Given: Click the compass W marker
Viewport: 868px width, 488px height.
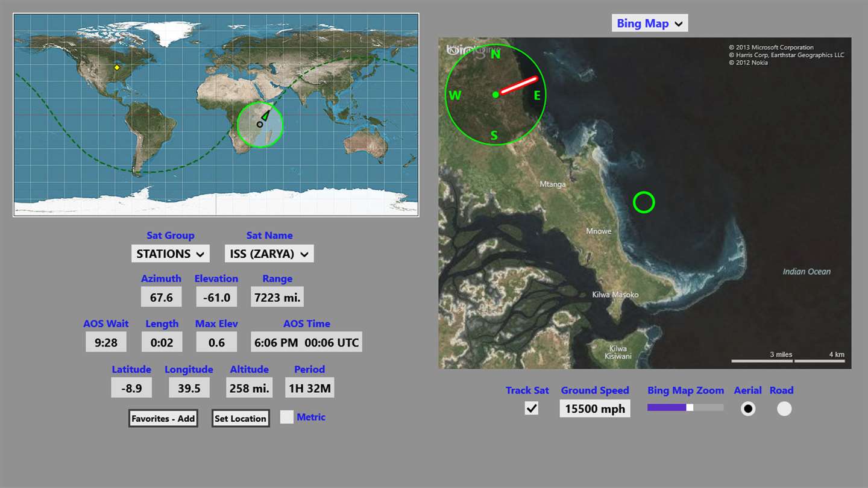Looking at the screenshot, I should (x=455, y=95).
